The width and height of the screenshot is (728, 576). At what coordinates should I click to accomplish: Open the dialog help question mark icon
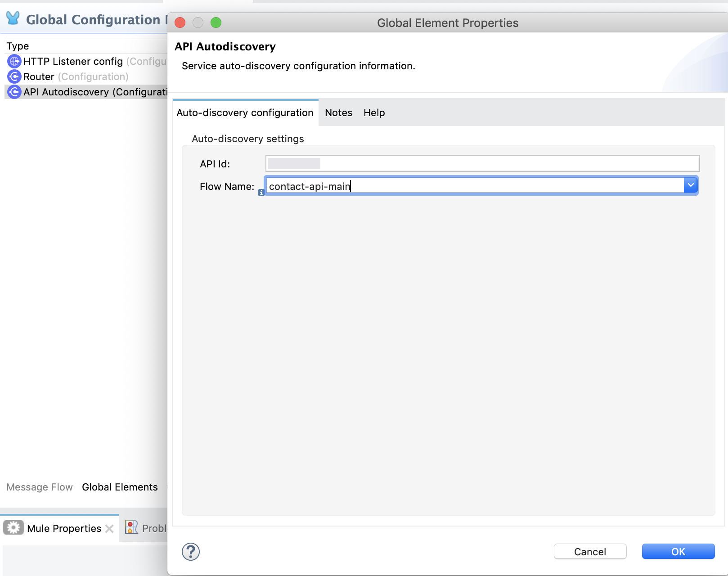click(191, 552)
